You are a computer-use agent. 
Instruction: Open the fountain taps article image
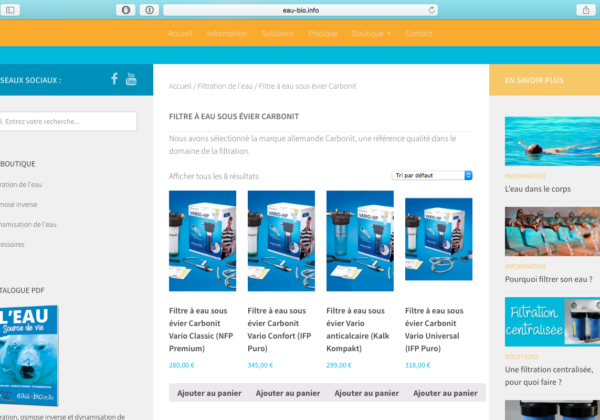pyautogui.click(x=552, y=231)
